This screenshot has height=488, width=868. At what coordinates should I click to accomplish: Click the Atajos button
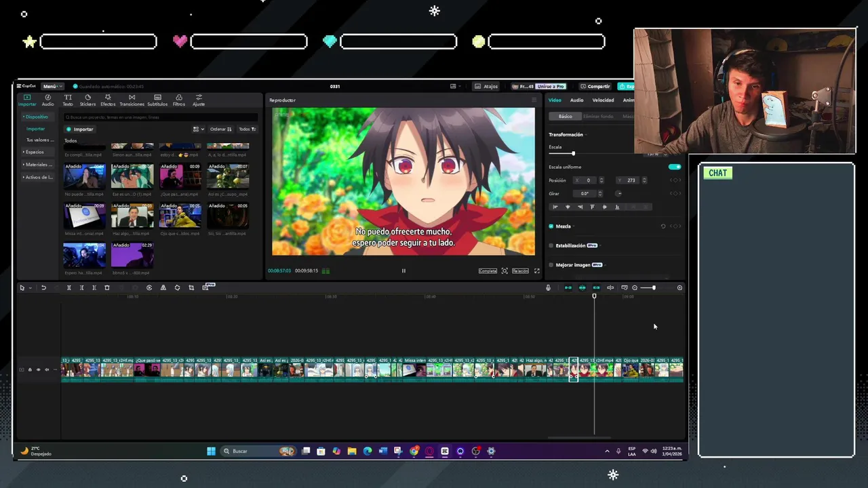click(x=486, y=86)
